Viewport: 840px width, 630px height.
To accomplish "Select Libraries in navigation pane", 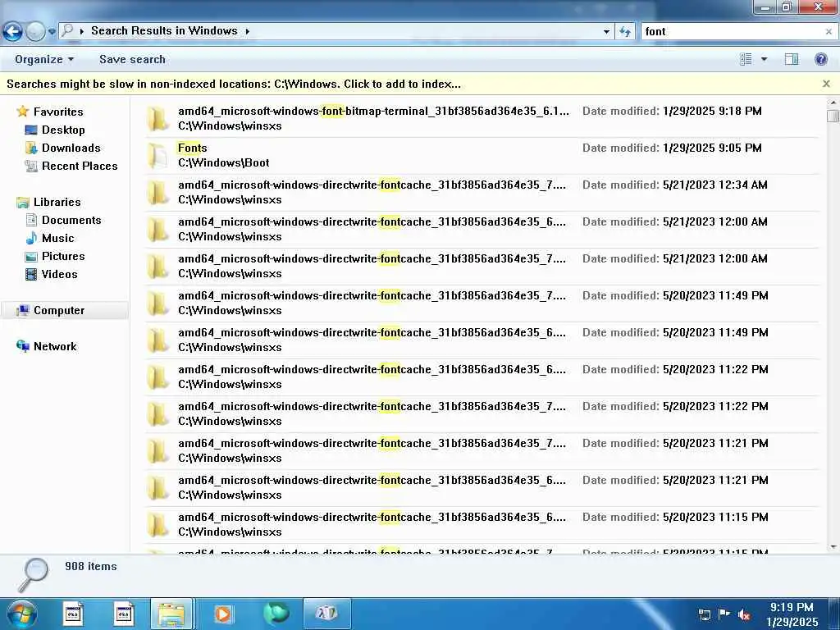I will (x=57, y=202).
